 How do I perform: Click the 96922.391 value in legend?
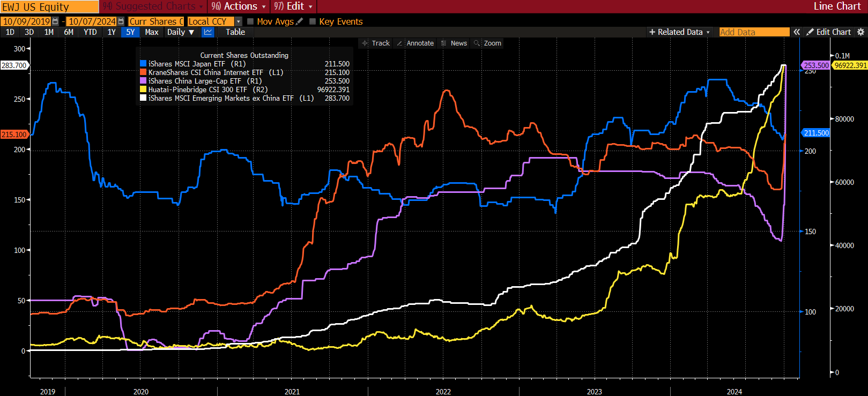(x=333, y=89)
